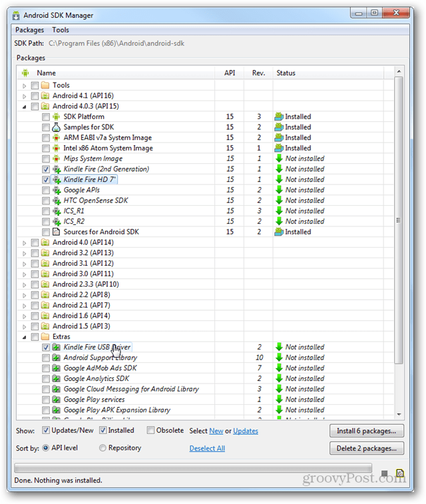Screen dimensions: 426x504
Task: Click the Updates link
Action: tap(246, 431)
